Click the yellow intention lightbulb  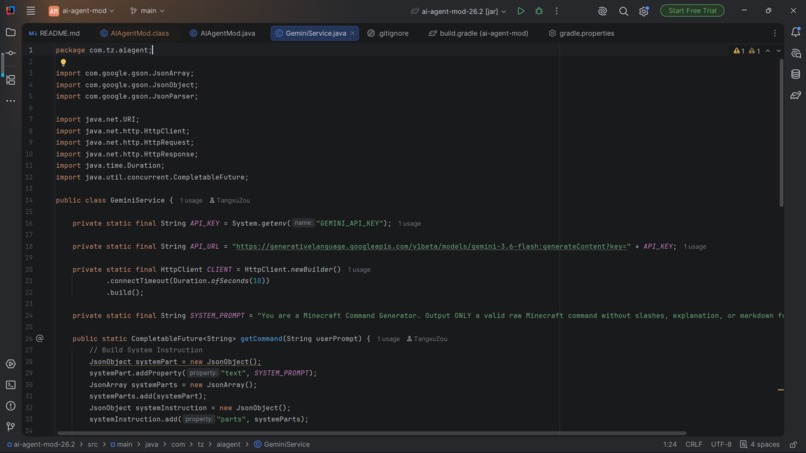click(x=63, y=62)
